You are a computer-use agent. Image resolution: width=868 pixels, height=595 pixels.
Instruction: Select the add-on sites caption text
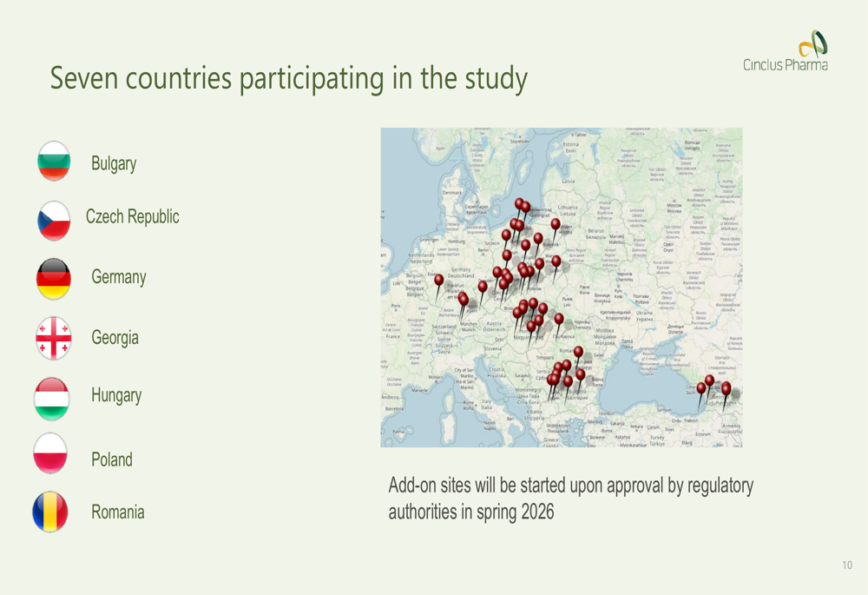click(570, 499)
